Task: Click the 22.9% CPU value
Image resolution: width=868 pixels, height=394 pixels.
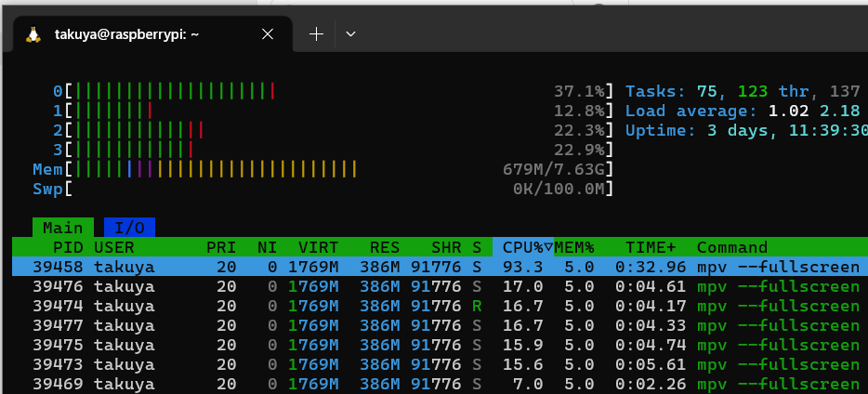Action: (x=579, y=150)
